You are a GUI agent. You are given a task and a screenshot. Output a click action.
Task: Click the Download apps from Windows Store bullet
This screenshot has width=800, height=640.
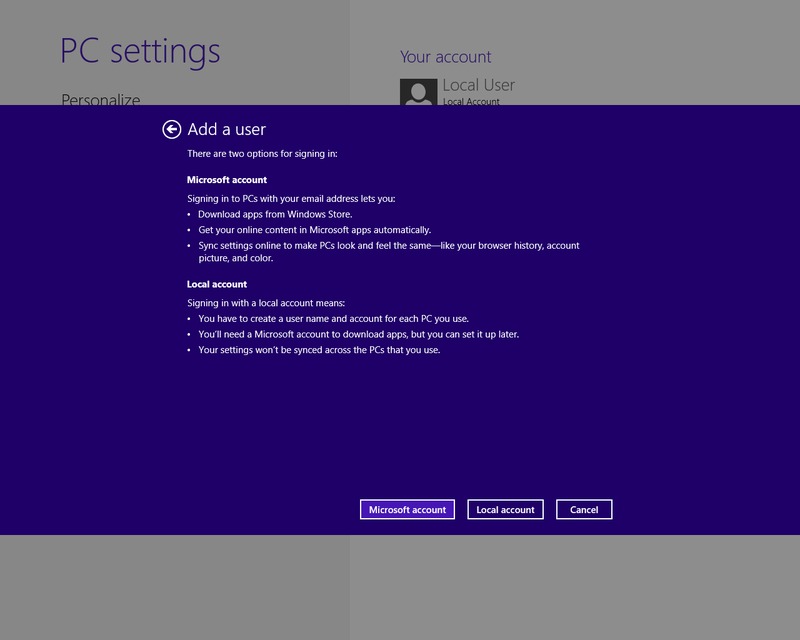click(275, 214)
